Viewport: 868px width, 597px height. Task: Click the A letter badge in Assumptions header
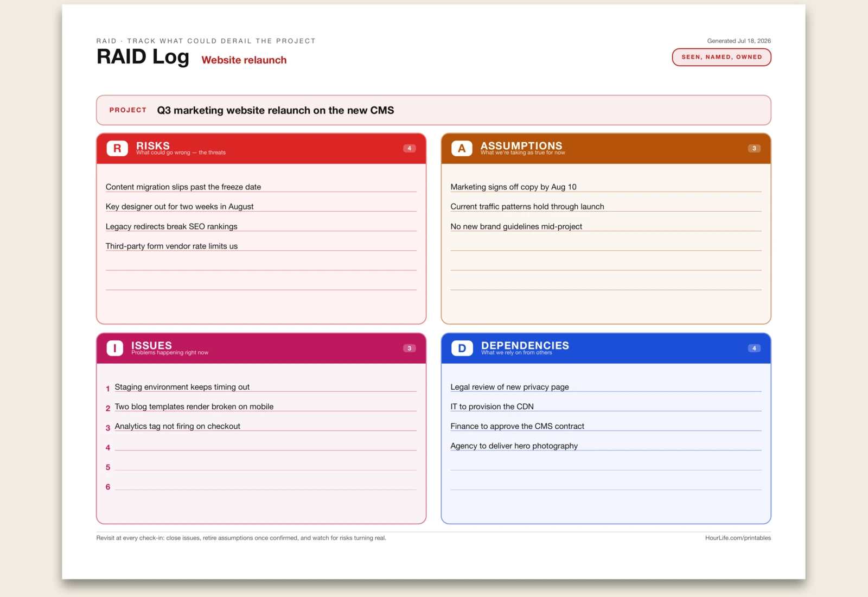[462, 148]
